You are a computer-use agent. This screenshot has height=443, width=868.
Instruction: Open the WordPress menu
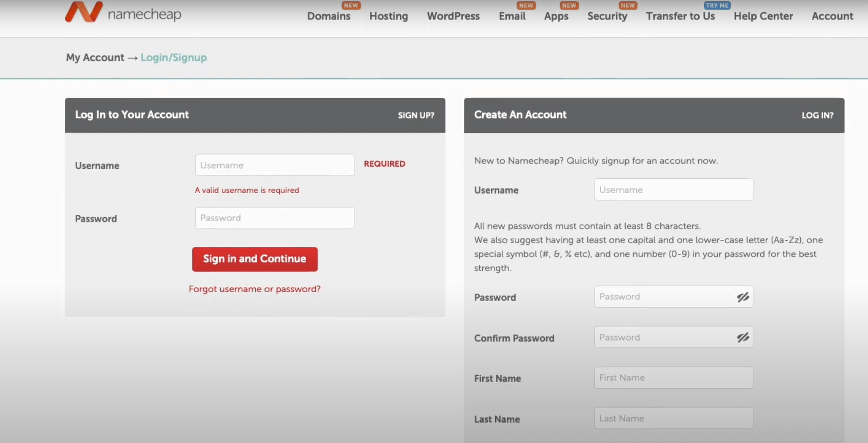click(453, 16)
